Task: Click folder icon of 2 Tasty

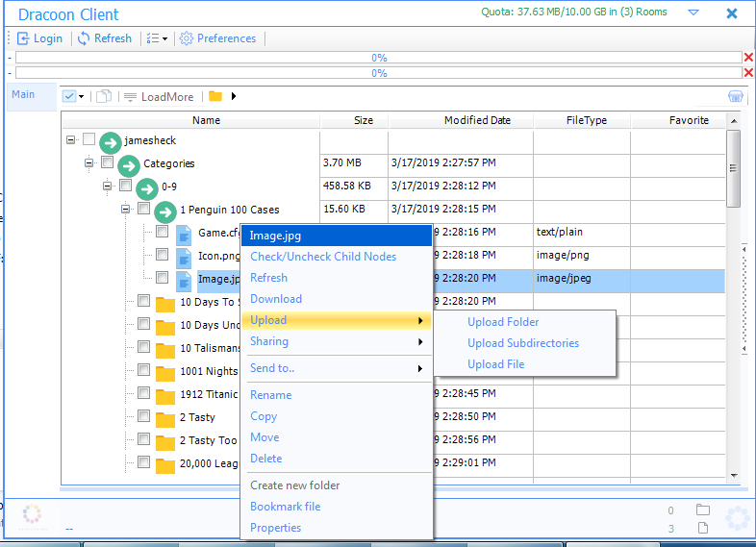Action: [x=165, y=420]
